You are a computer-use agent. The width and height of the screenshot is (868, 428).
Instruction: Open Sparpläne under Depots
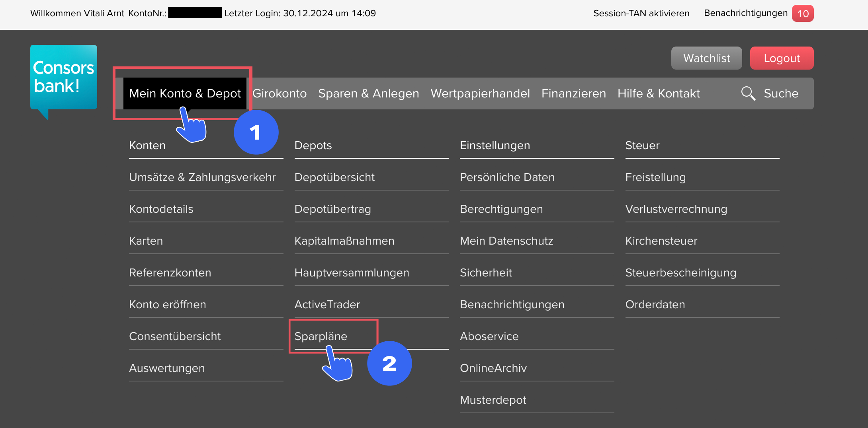321,337
